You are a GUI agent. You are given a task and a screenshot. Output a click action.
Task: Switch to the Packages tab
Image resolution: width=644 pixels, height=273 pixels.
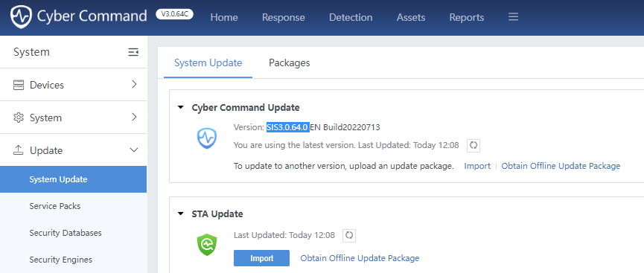pos(289,62)
